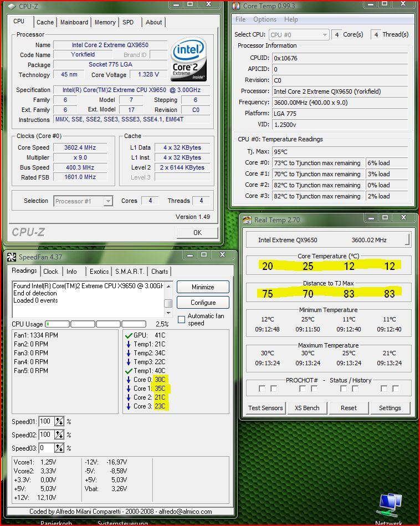Click the SpeedFan log scrollbar up arrow

click(168, 286)
